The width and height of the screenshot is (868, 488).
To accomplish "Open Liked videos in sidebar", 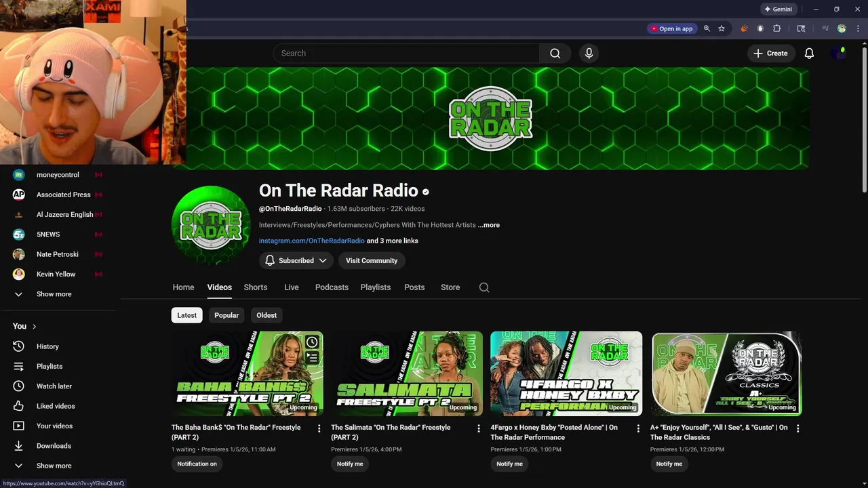I will tap(58, 406).
